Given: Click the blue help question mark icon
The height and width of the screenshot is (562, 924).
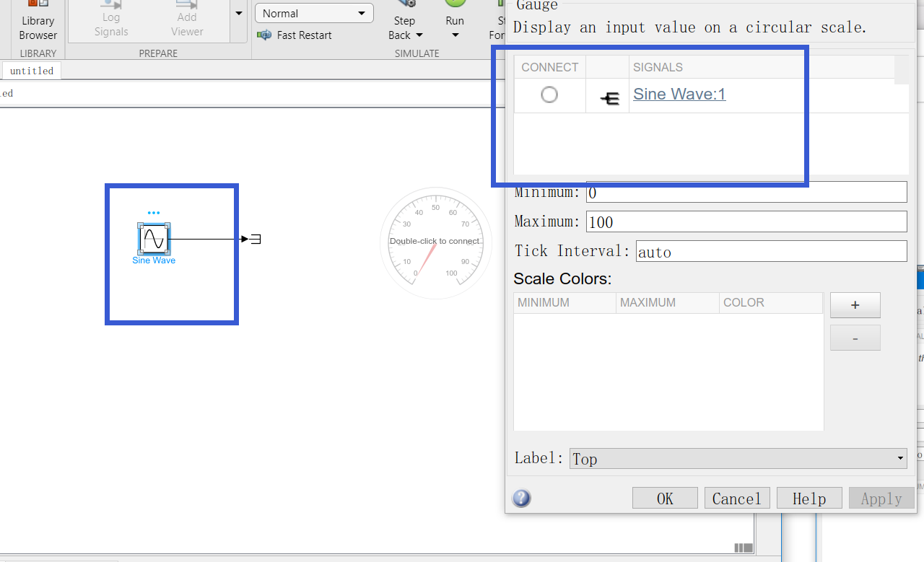Looking at the screenshot, I should coord(521,499).
